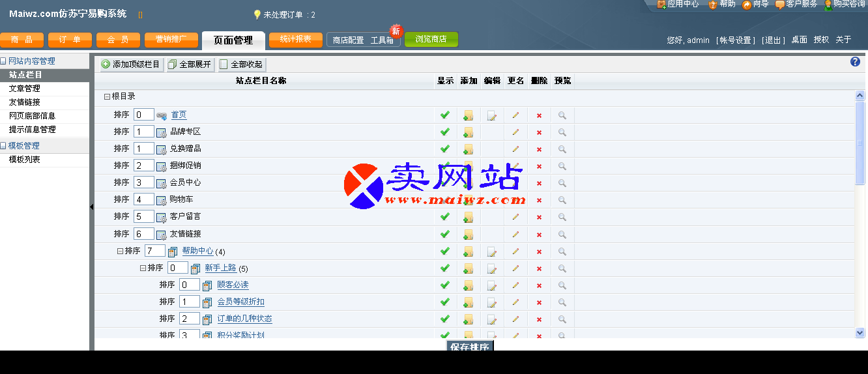868x374 pixels.
Task: Open the 营销推广 tab
Action: coord(171,40)
